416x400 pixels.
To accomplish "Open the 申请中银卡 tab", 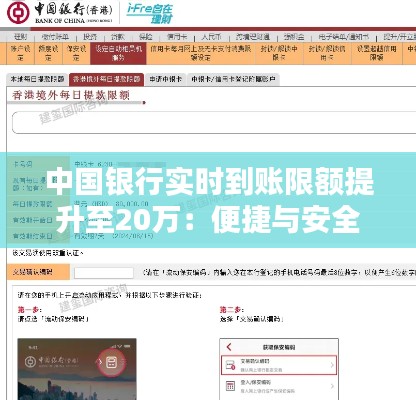I will pyautogui.click(x=165, y=79).
